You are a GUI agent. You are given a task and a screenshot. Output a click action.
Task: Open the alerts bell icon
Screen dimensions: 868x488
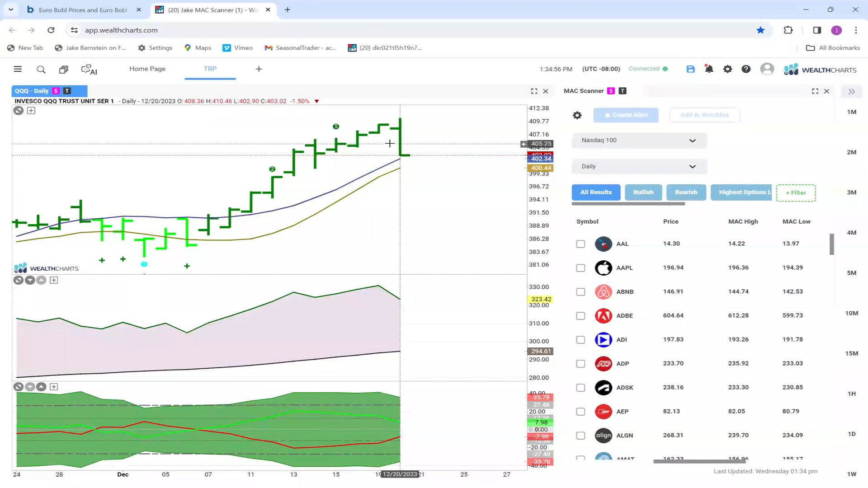[x=709, y=69]
